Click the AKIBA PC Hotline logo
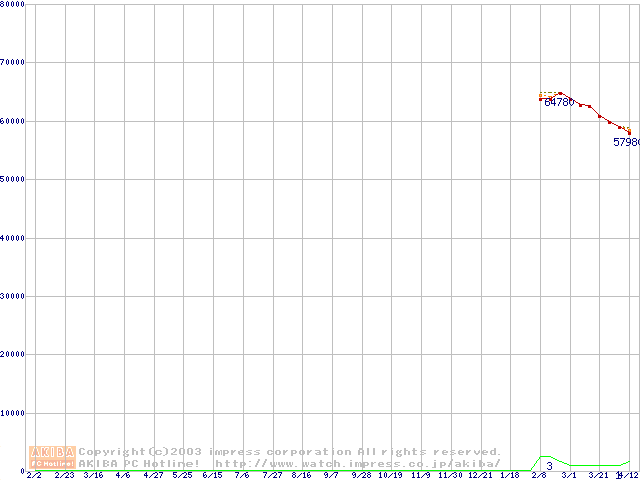 click(52, 457)
